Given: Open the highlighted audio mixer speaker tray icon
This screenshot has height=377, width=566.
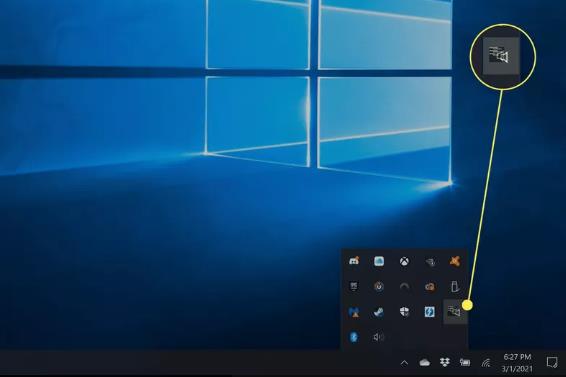Looking at the screenshot, I should click(455, 312).
